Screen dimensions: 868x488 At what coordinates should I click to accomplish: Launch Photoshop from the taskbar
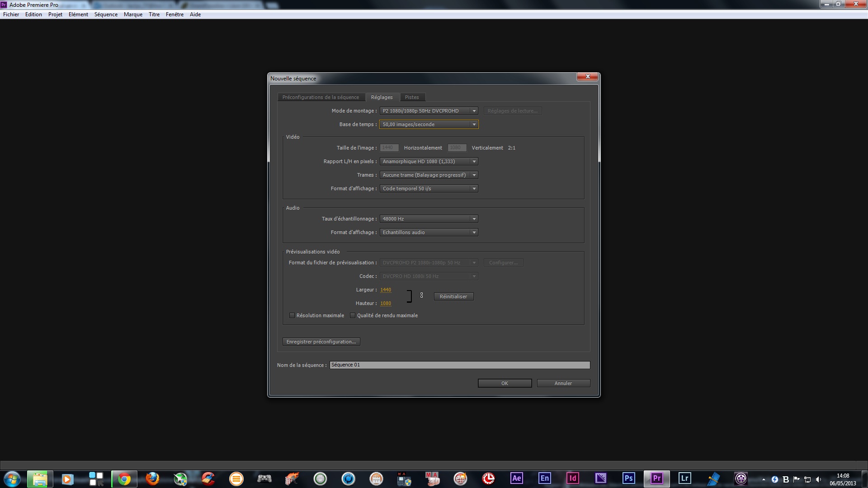click(x=628, y=478)
